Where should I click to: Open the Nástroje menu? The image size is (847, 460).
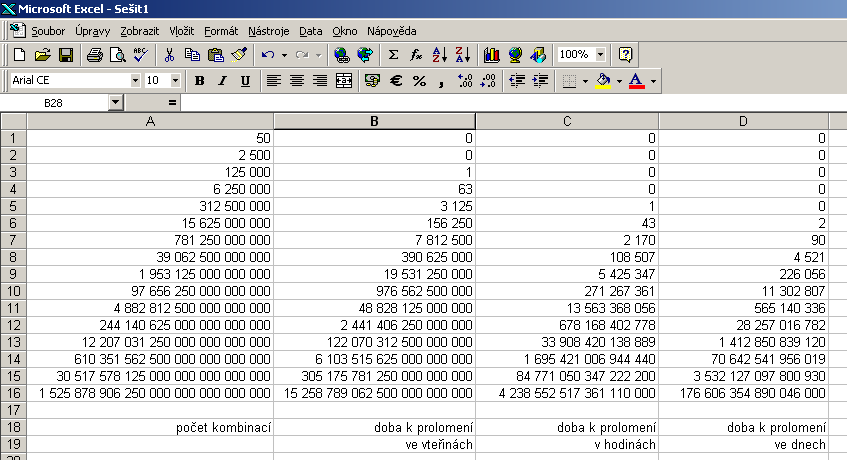pos(268,31)
